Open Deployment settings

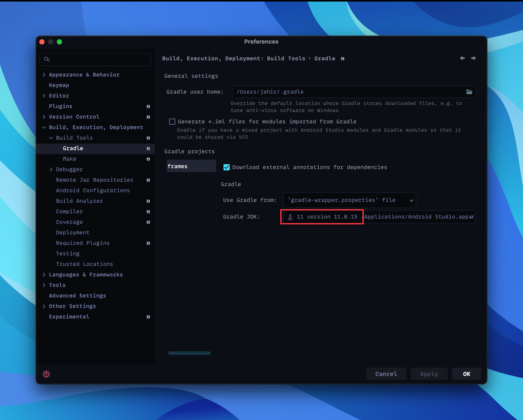73,232
